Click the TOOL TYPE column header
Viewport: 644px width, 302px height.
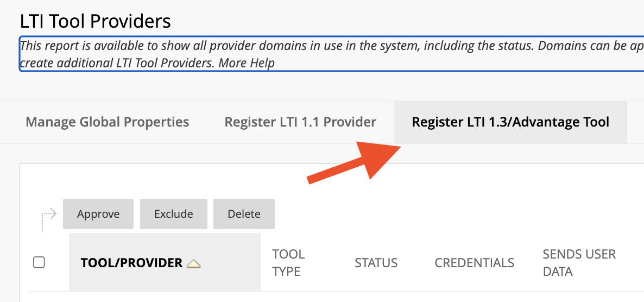tap(288, 263)
